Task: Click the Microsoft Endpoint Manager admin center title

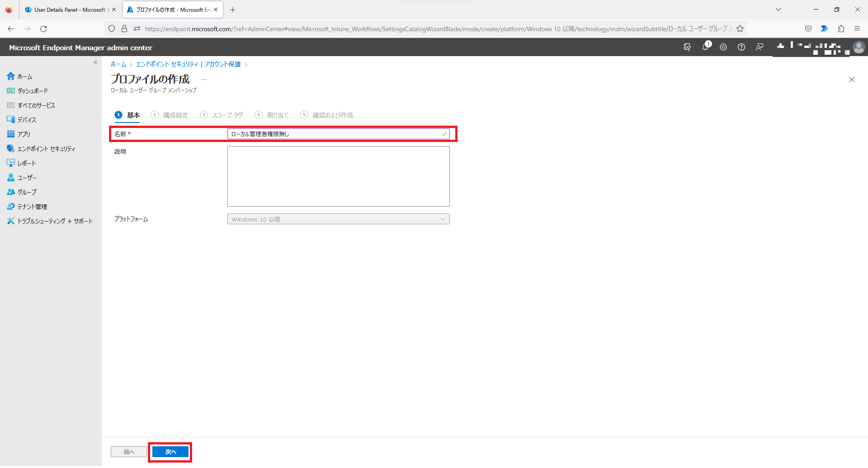Action: click(80, 47)
